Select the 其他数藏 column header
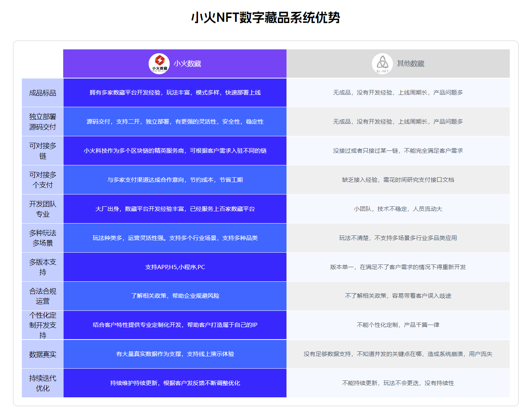The width and height of the screenshot is (532, 418). (x=411, y=64)
